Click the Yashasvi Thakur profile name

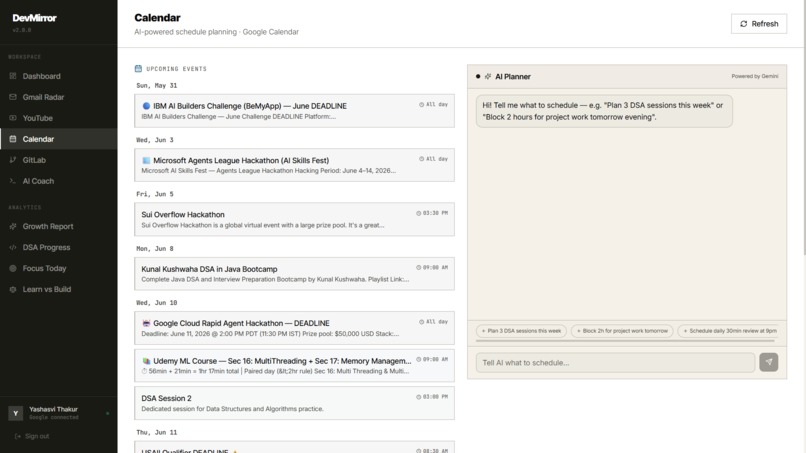(53, 409)
